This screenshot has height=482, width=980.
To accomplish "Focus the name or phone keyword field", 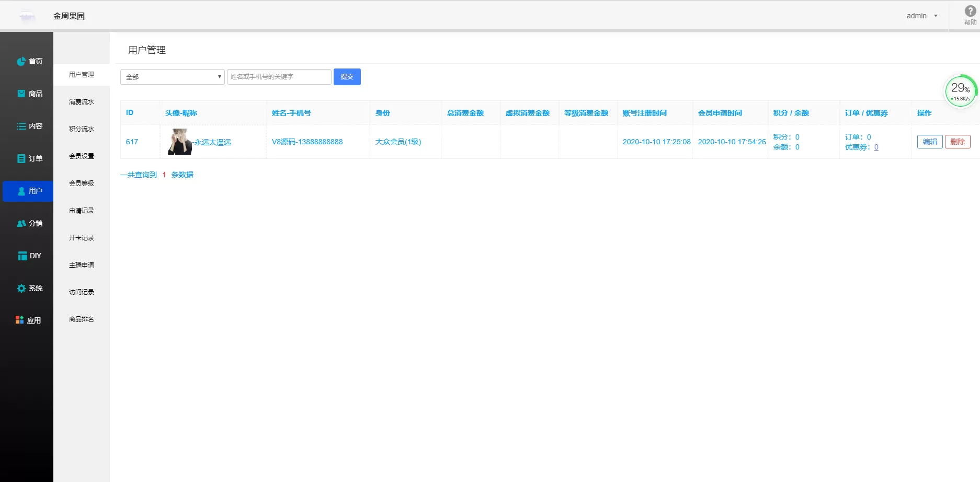I will point(279,77).
